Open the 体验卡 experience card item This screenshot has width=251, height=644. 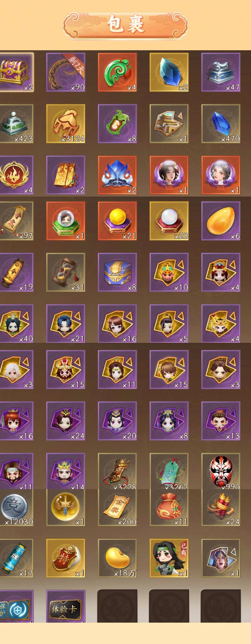(66, 606)
